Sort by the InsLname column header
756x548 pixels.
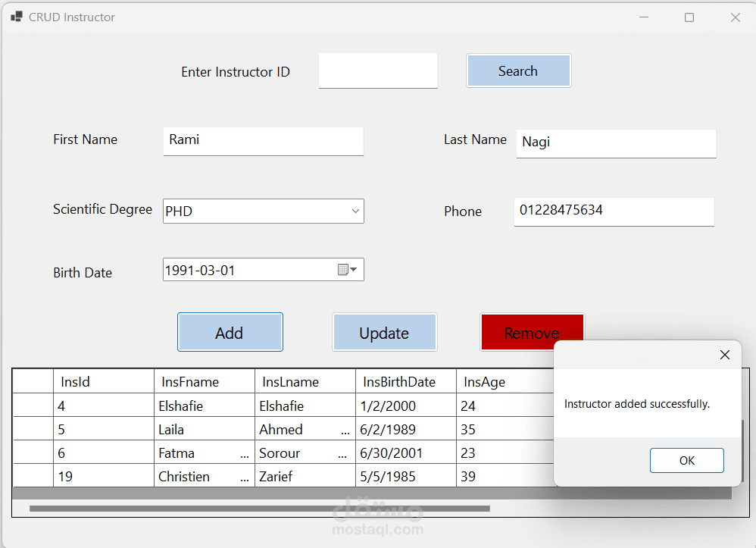coord(305,381)
